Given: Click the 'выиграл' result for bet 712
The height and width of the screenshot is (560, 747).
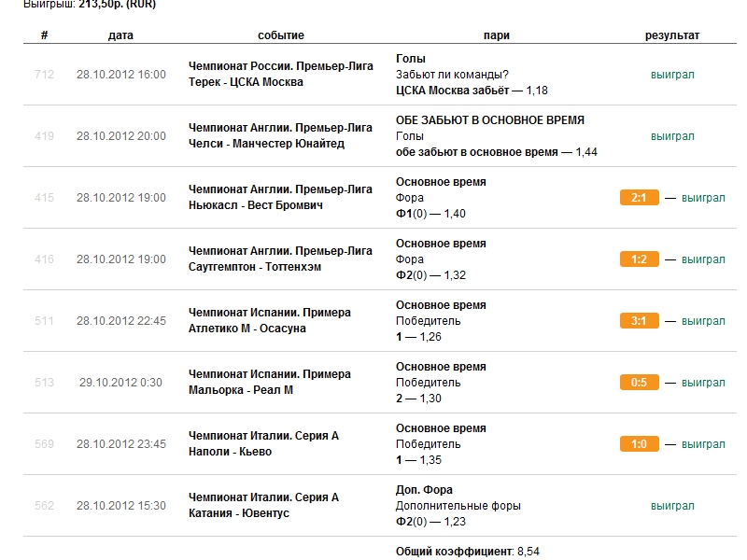Looking at the screenshot, I should [x=672, y=75].
